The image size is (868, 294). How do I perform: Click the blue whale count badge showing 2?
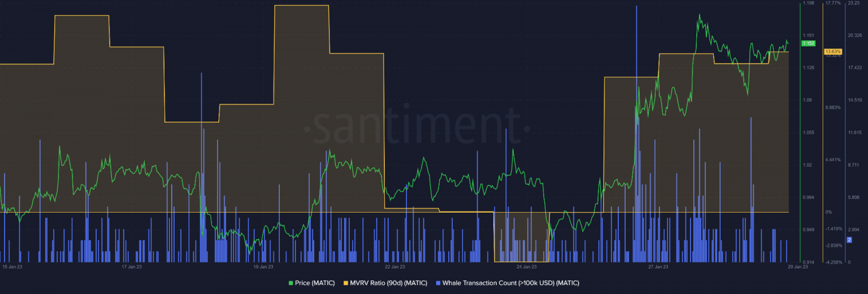(849, 240)
